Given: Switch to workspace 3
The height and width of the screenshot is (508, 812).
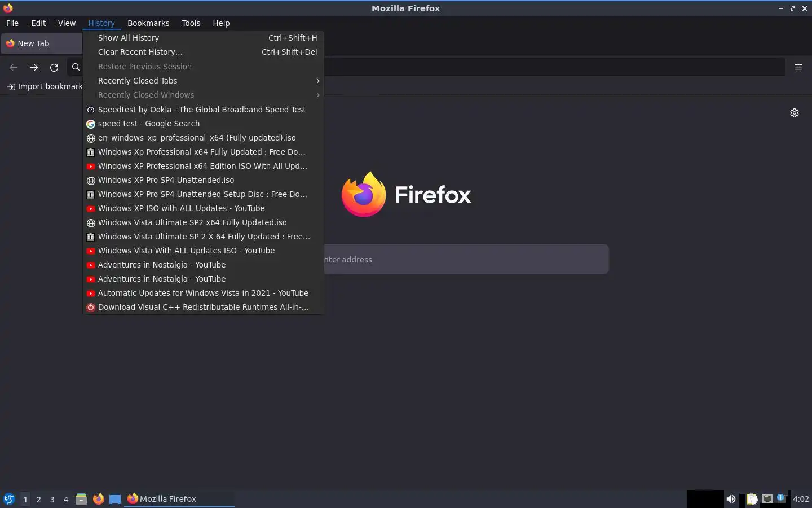Looking at the screenshot, I should point(52,499).
